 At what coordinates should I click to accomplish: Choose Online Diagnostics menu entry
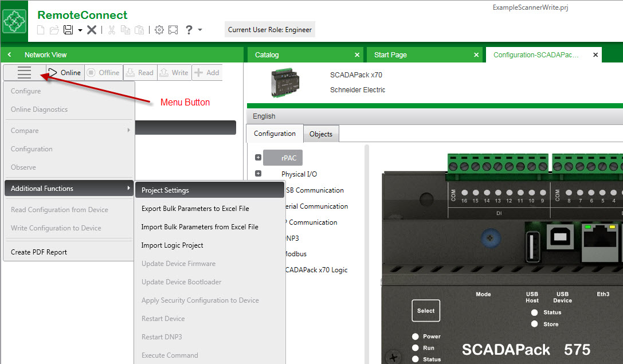click(69, 109)
